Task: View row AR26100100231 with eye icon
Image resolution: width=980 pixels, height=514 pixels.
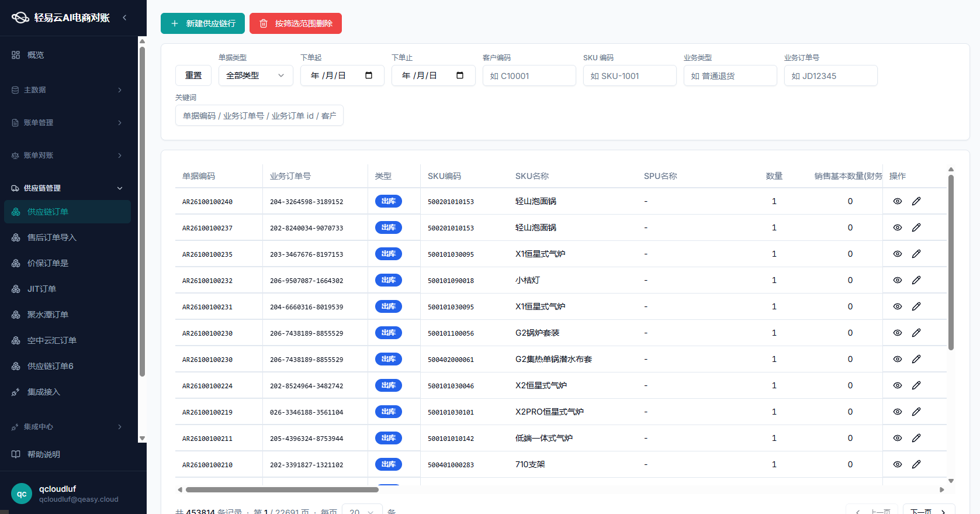Action: click(898, 306)
